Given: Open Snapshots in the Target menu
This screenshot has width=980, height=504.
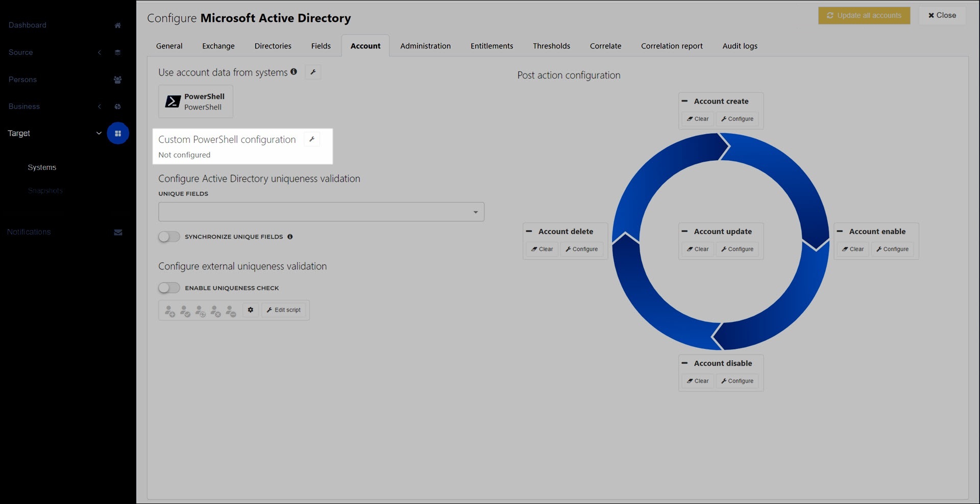Looking at the screenshot, I should [45, 190].
